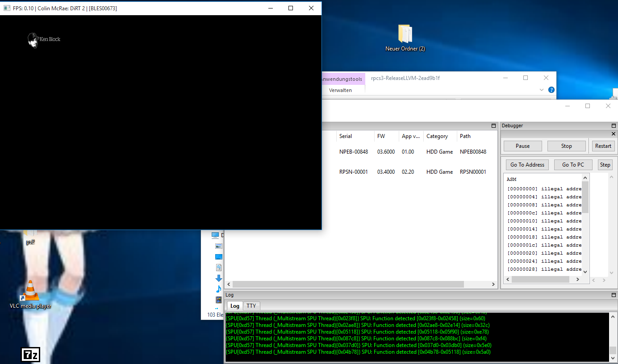Select the NPEB-00848 game row
This screenshot has height=364, width=618.
pyautogui.click(x=353, y=152)
